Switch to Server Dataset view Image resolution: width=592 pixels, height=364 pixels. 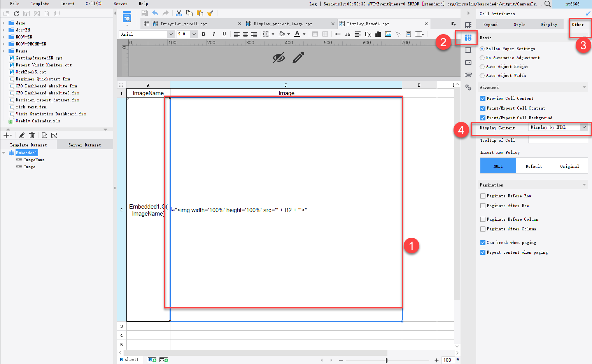84,144
